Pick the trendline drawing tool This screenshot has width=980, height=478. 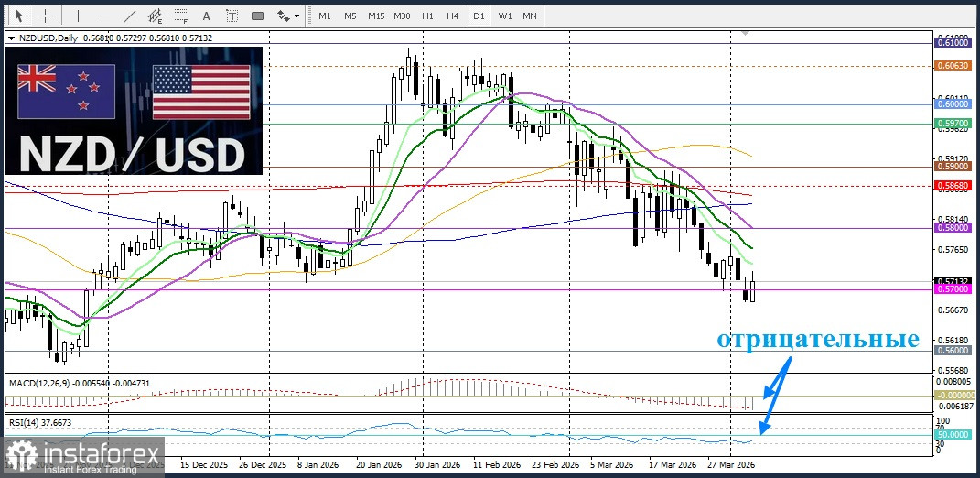129,16
